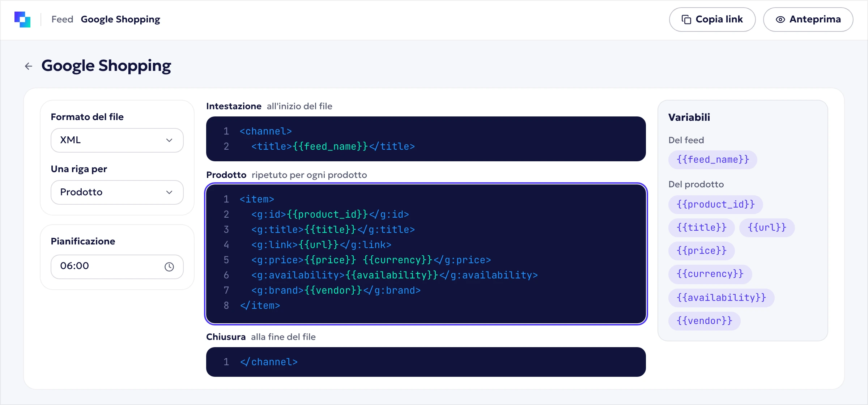
Task: Open the XML file format dropdown
Action: tap(117, 140)
